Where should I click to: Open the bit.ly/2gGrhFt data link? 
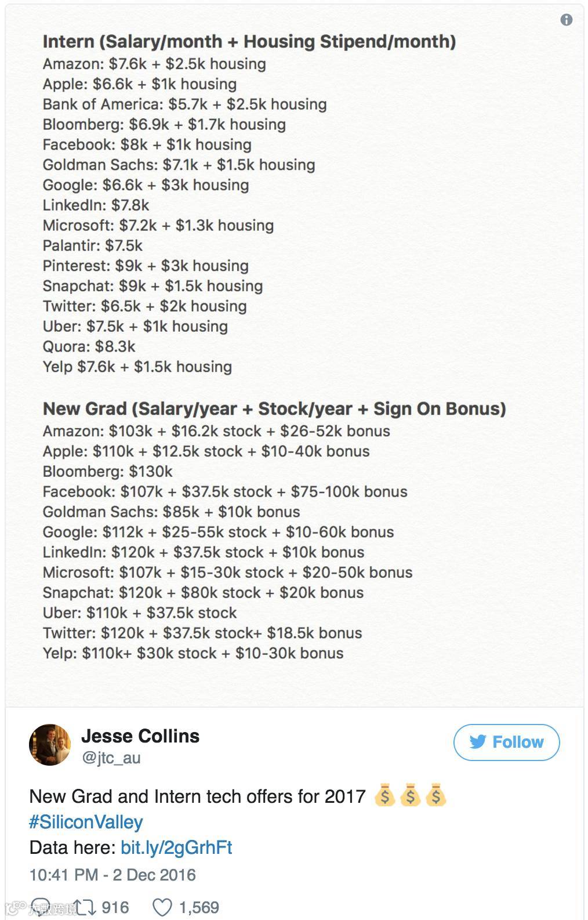tap(176, 847)
